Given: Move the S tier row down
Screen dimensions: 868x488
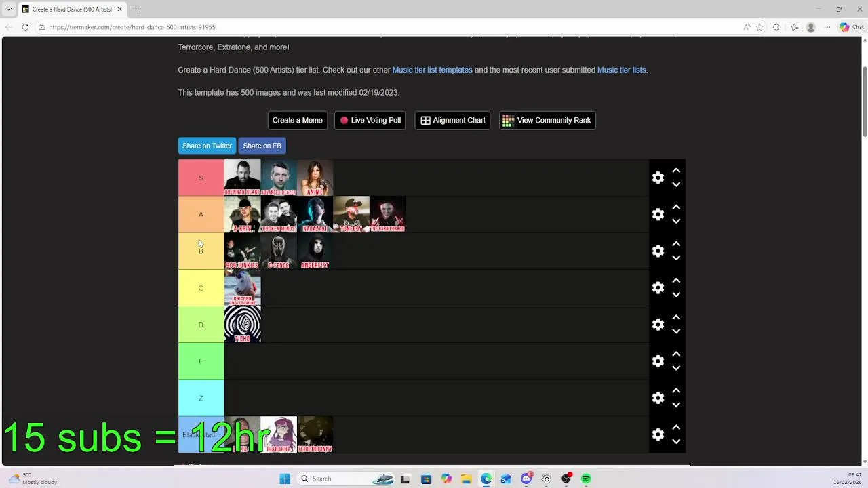Looking at the screenshot, I should tap(676, 184).
